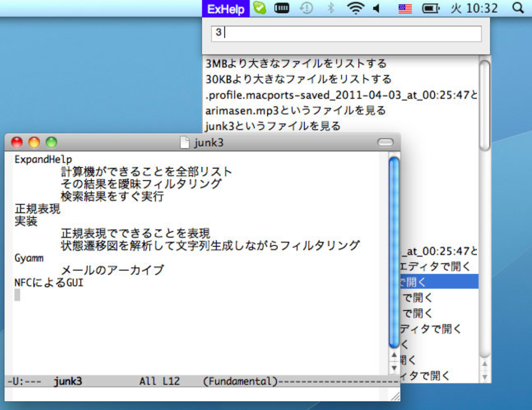The image size is (532, 410).
Task: Click the '計算機ができることを全部リスト' line
Action: click(147, 172)
